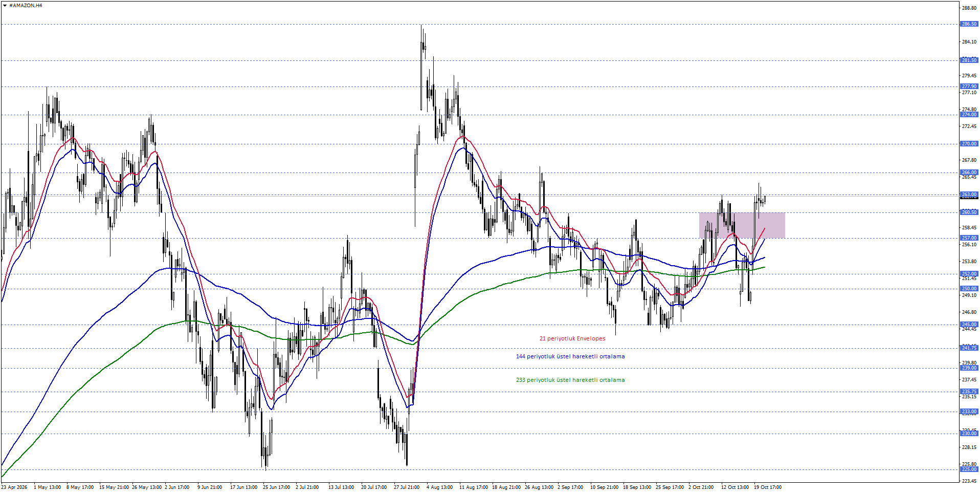Click the 288.80 value on price axis
This screenshot has height=493, width=980.
click(969, 8)
